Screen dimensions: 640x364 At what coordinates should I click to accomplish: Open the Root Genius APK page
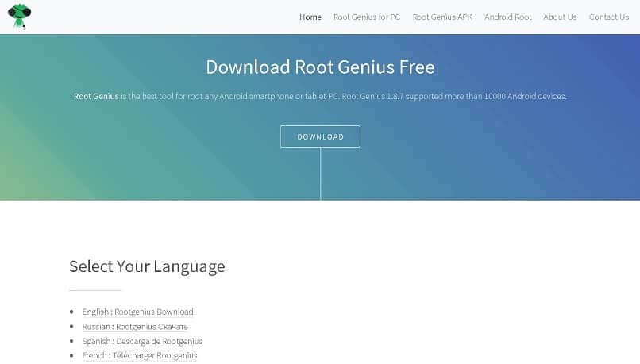pos(442,17)
